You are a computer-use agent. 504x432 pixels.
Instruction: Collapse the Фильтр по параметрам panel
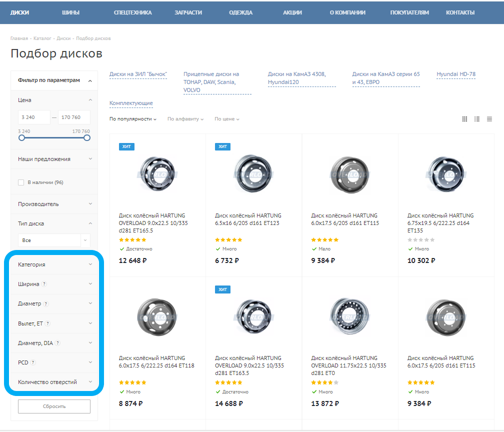point(90,80)
